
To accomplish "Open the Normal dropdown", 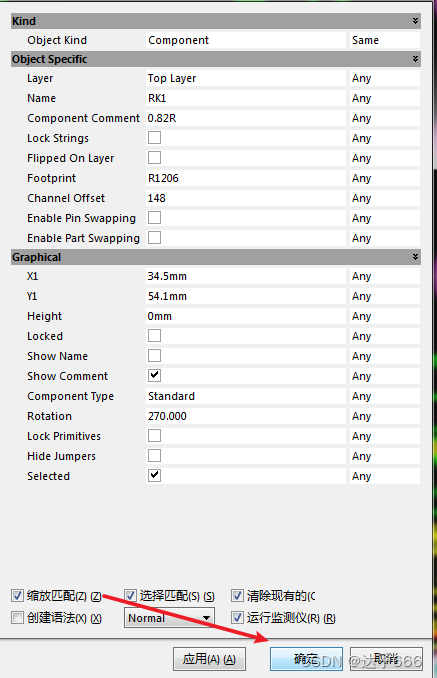I will point(169,618).
